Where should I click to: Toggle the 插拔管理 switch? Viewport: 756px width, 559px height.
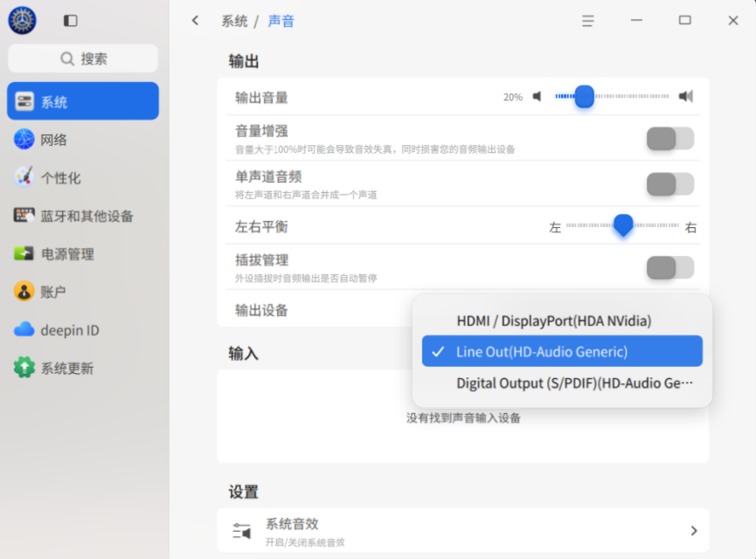point(670,268)
